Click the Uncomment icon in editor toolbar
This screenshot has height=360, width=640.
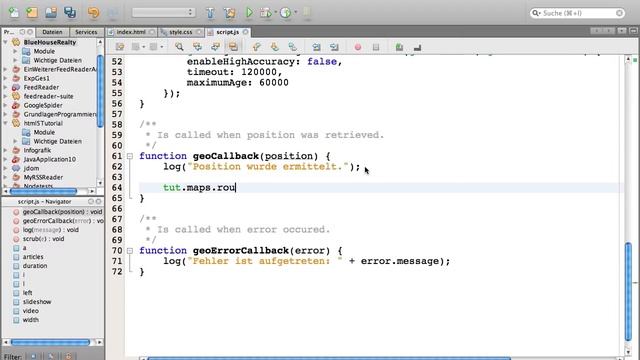(417, 47)
